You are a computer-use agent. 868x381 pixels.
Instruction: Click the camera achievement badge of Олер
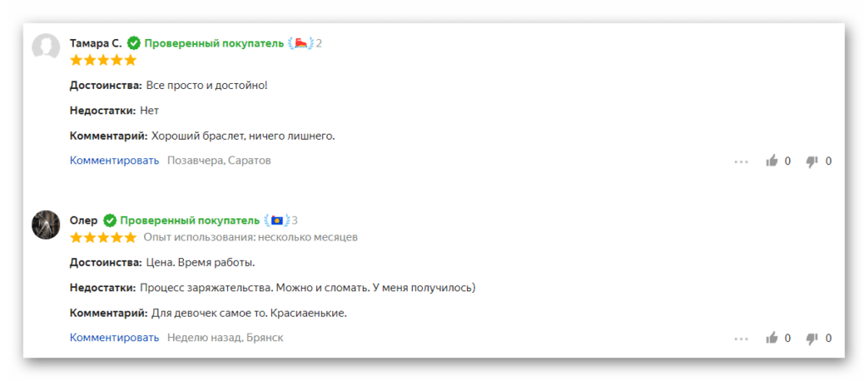coord(277,221)
